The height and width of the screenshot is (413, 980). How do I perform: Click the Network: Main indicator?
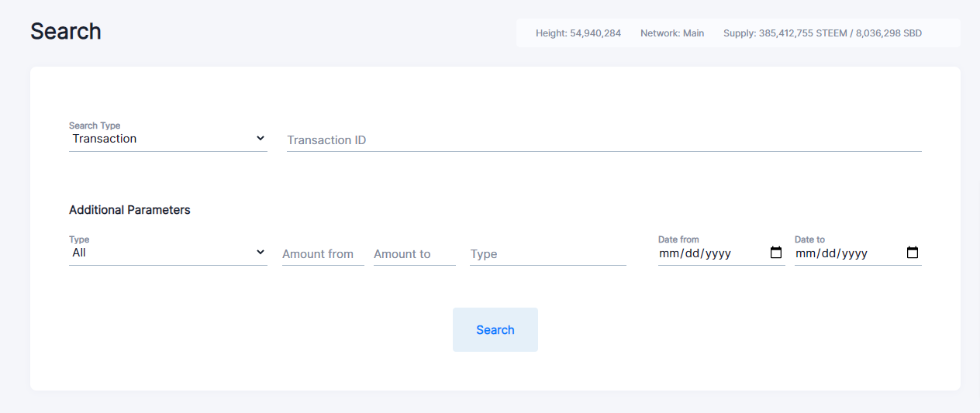[672, 33]
